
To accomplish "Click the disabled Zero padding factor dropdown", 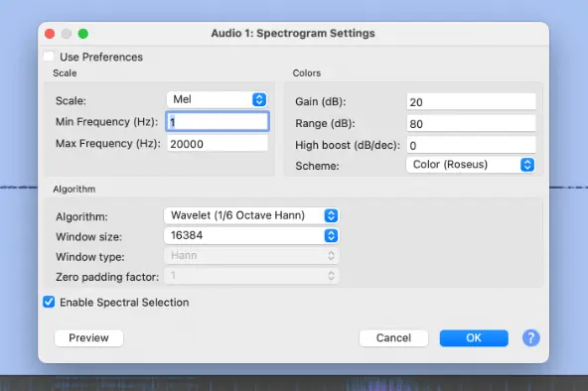I will [x=251, y=276].
